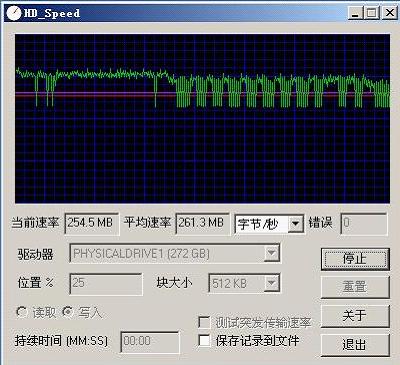Click the HD_Speed gauge icon in title bar
The image size is (400, 365).
tap(14, 13)
